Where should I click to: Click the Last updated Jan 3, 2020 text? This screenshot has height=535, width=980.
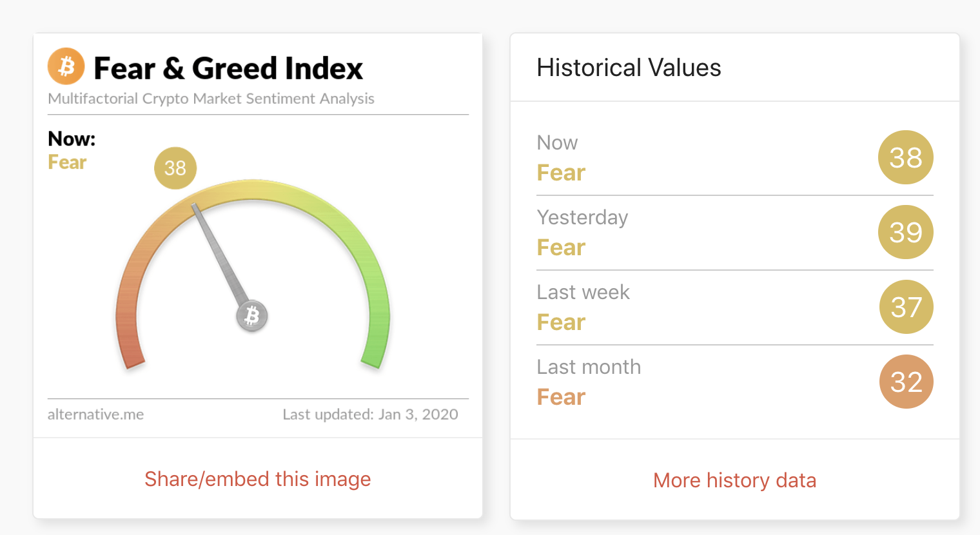point(370,414)
